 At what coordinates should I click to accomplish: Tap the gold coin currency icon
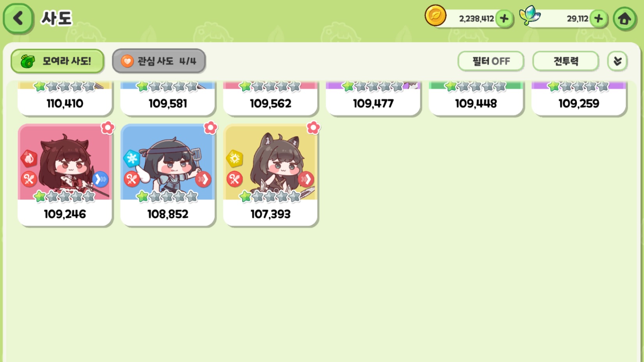click(435, 16)
